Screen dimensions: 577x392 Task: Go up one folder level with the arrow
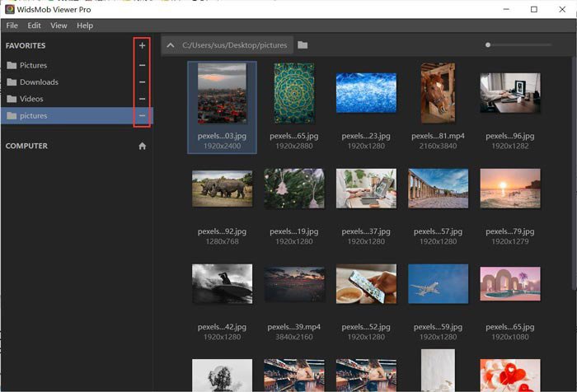(x=171, y=45)
